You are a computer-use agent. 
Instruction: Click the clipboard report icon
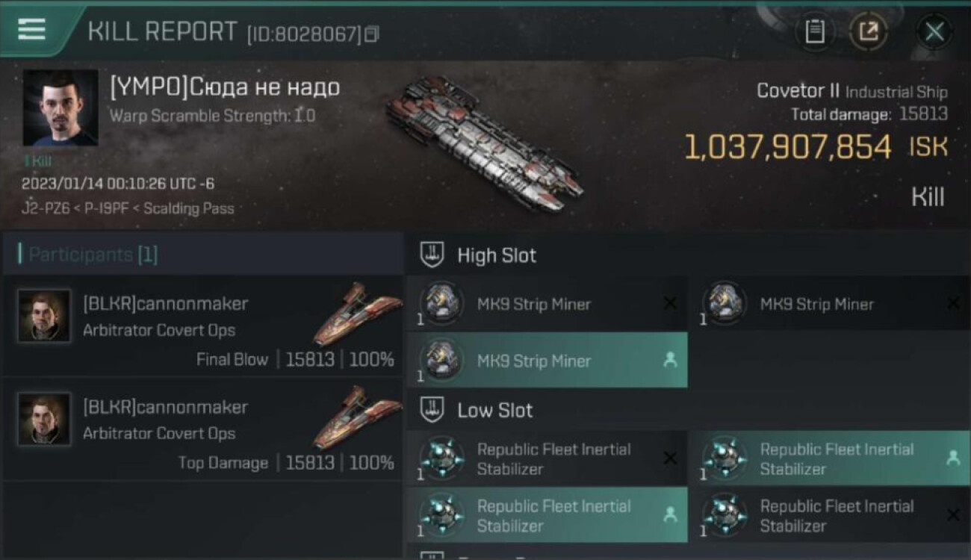tap(814, 31)
